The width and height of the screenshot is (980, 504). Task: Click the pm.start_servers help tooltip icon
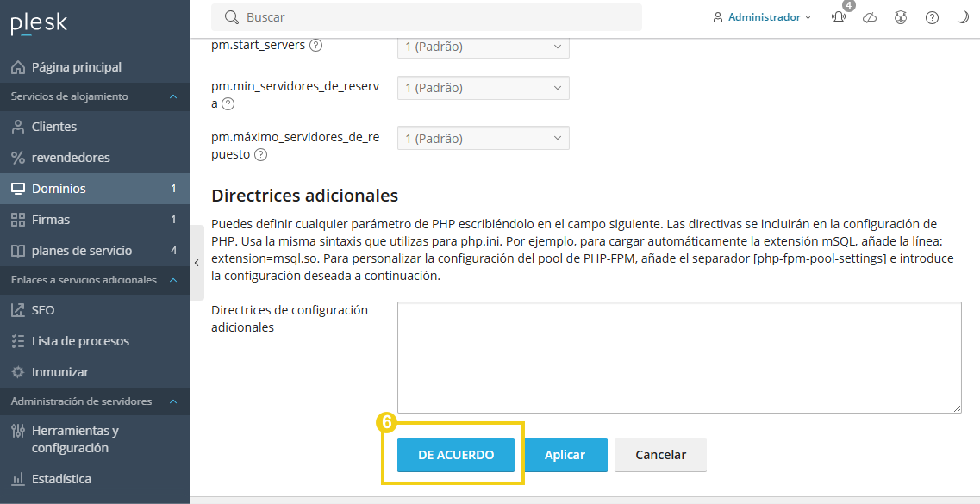(315, 47)
